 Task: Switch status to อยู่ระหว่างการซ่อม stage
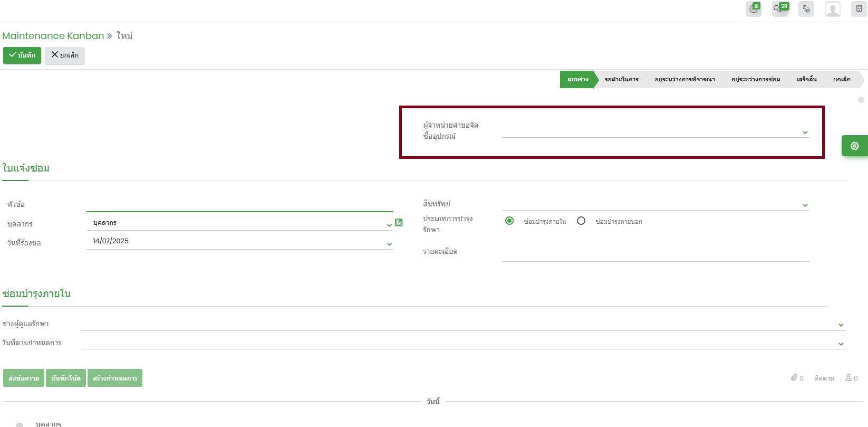tap(755, 80)
